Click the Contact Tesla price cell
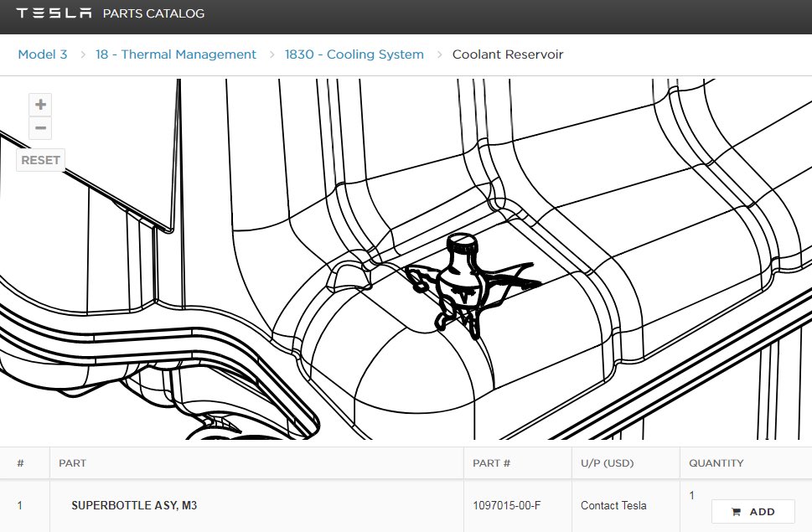Viewport: 812px width, 532px height. [x=613, y=505]
